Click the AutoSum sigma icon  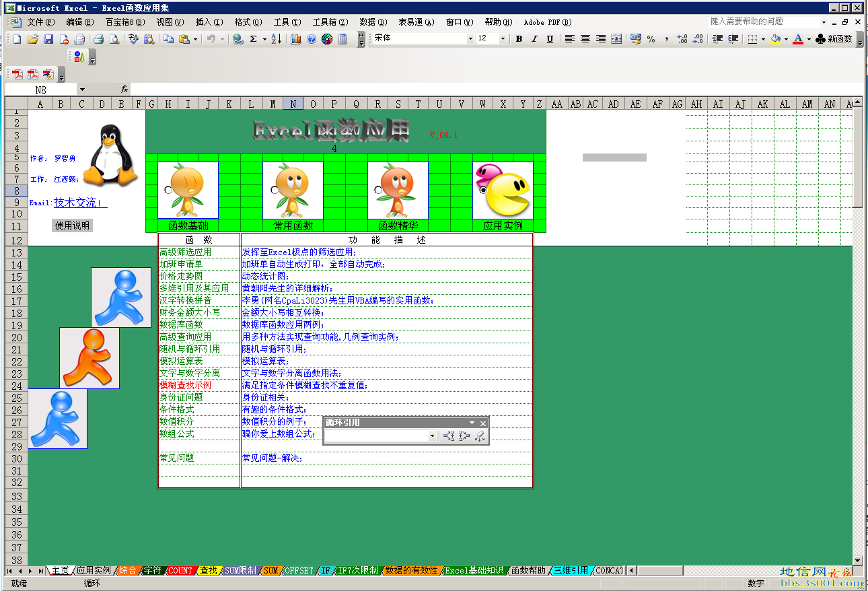coord(254,39)
